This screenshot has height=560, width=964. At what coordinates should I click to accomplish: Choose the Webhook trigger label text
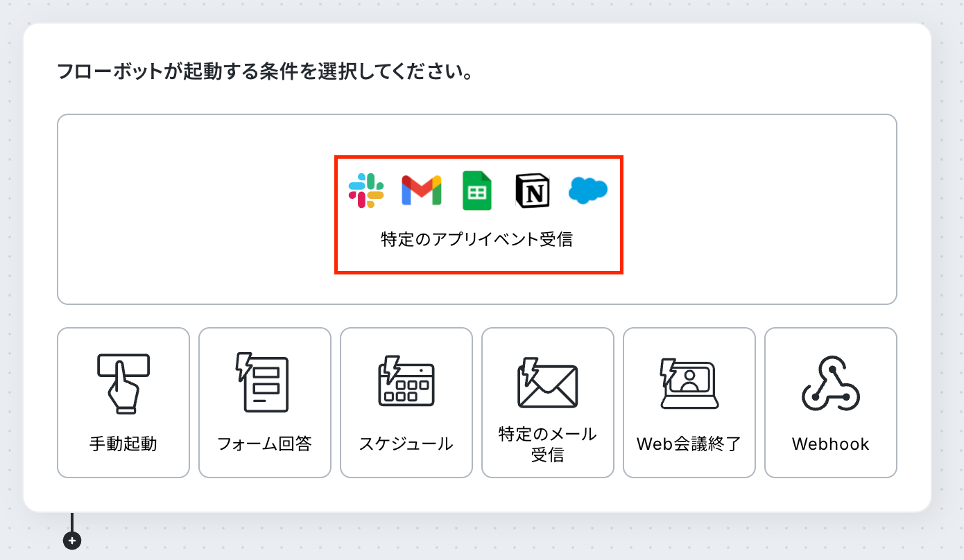click(x=831, y=444)
